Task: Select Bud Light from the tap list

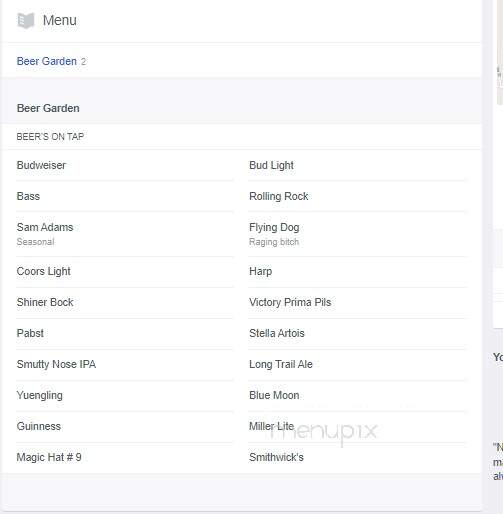Action: pos(271,165)
